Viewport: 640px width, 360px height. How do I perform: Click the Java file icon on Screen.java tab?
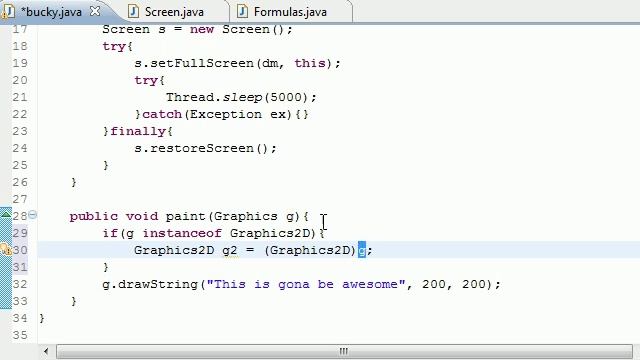(x=133, y=11)
